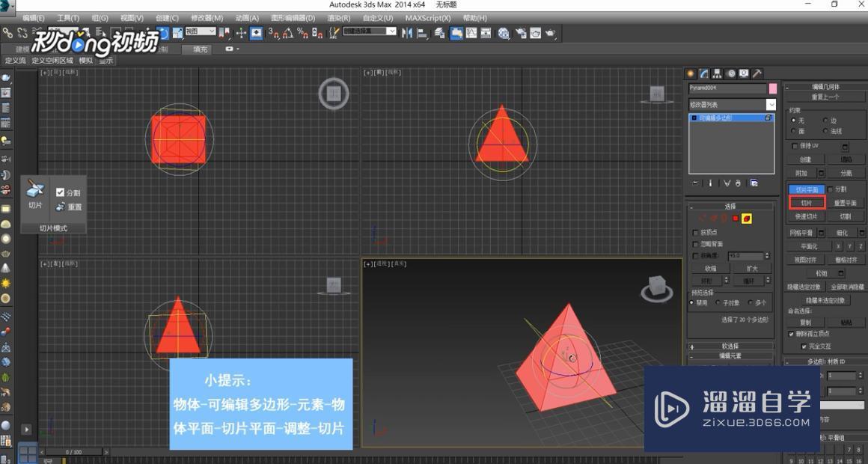Select the Element sub-object icon in Selection rollout
This screenshot has height=464, width=868.
[746, 218]
